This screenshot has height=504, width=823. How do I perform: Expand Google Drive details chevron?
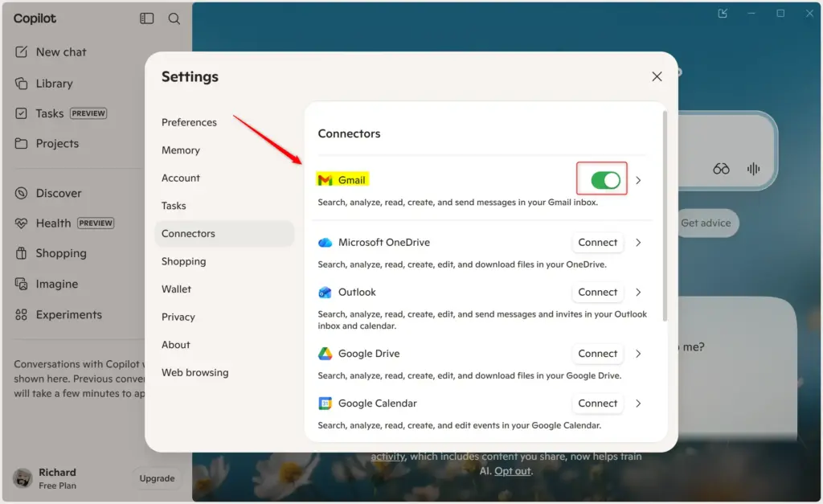(638, 354)
